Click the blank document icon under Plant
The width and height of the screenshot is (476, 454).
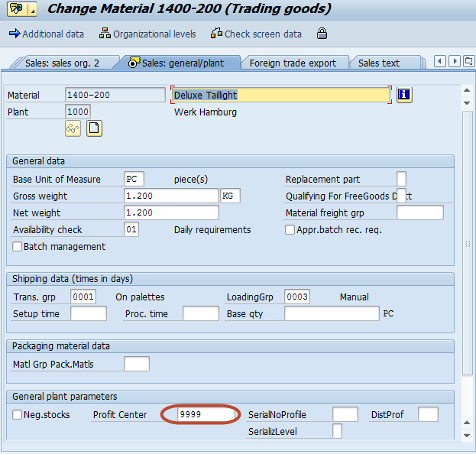pyautogui.click(x=94, y=128)
